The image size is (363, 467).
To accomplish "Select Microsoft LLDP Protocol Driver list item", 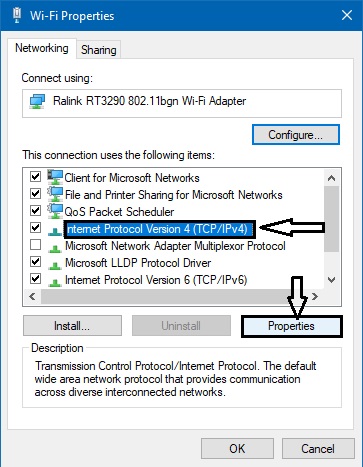I will point(138,263).
